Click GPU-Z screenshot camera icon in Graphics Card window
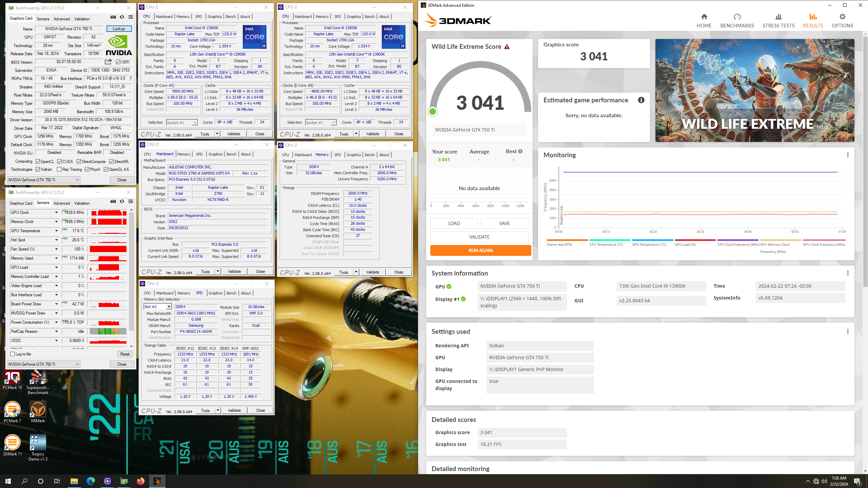The height and width of the screenshot is (488, 868). tap(113, 17)
